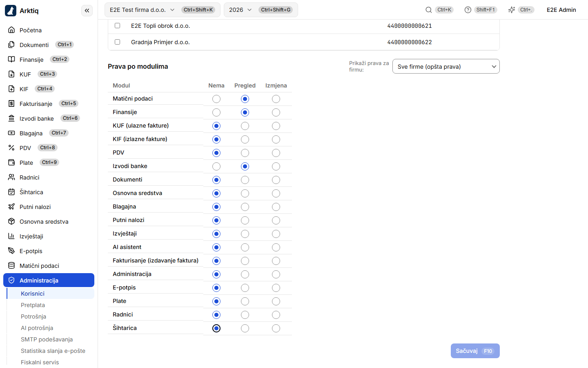This screenshot has height=368, width=588.
Task: Click the Fakturisanje invoice icon
Action: coord(11,104)
